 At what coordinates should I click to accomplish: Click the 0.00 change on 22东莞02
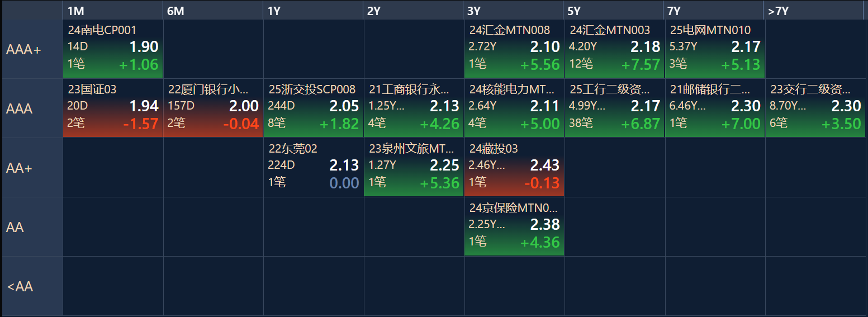pyautogui.click(x=344, y=183)
